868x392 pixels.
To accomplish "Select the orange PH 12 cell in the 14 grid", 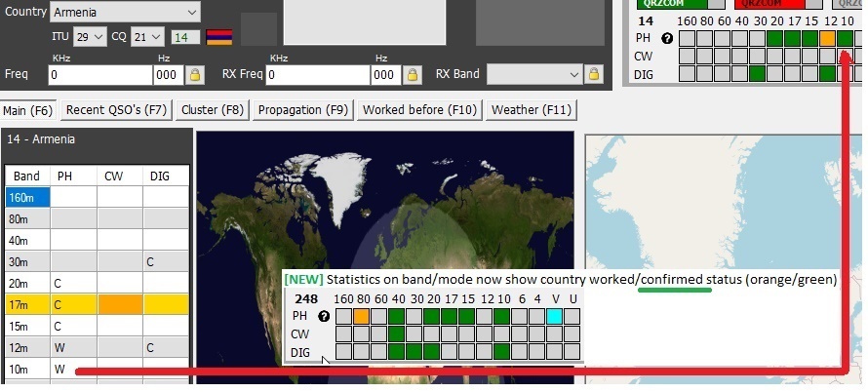I will point(827,38).
